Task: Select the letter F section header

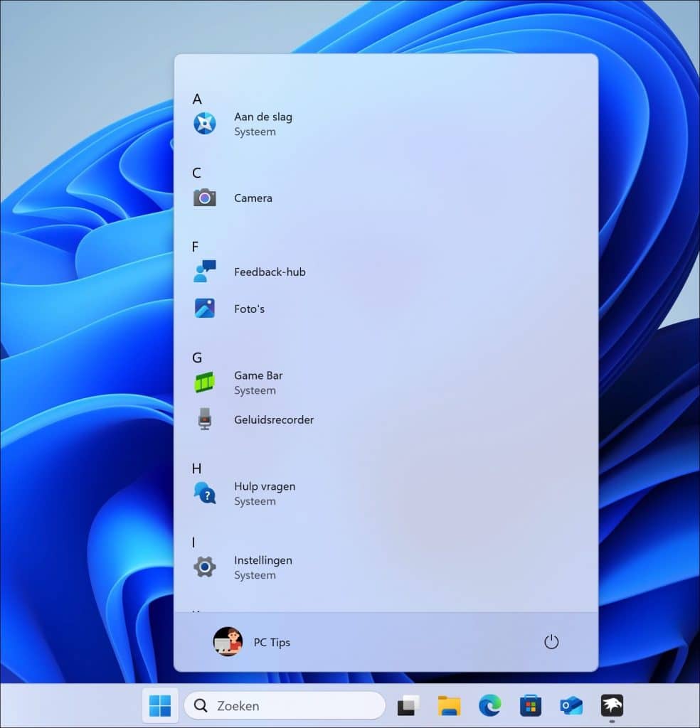Action: tap(196, 247)
